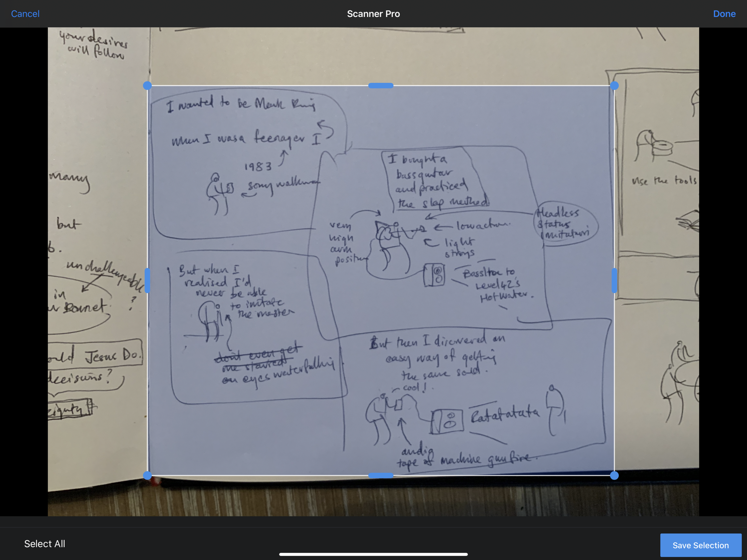Tap the Cancel button

(x=25, y=14)
